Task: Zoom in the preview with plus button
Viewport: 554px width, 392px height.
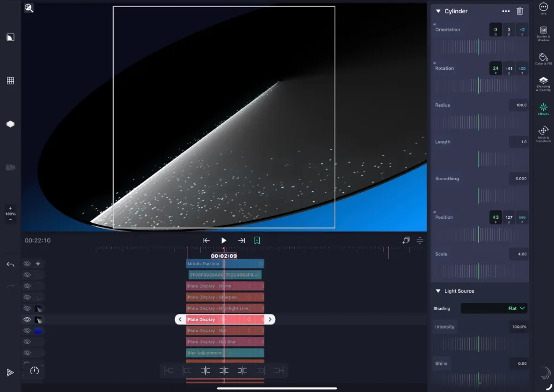Action: click(x=10, y=208)
